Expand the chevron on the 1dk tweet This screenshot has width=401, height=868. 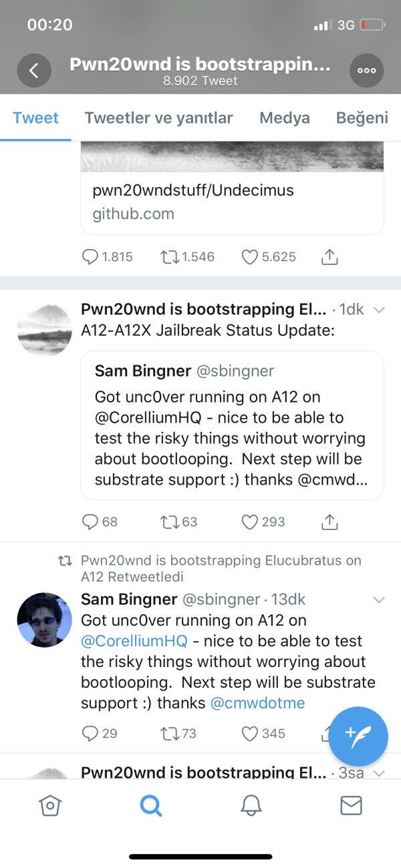(379, 310)
